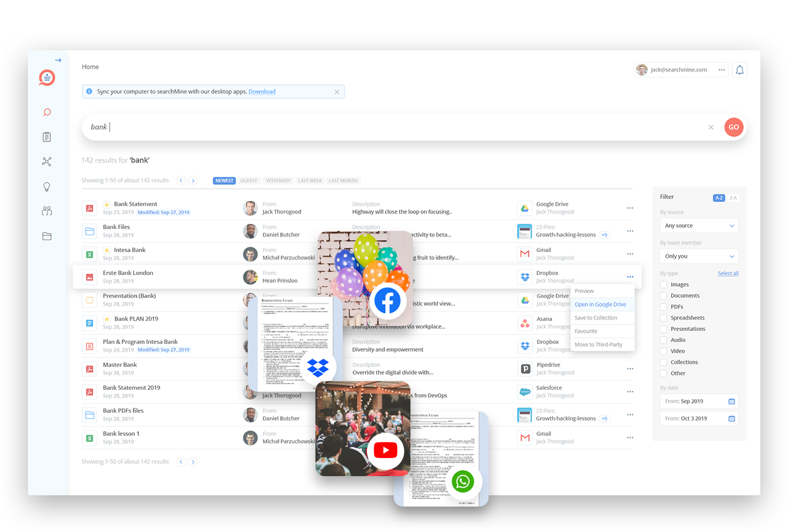The image size is (801, 532).
Task: Click the Salesforce source icon
Action: (525, 392)
